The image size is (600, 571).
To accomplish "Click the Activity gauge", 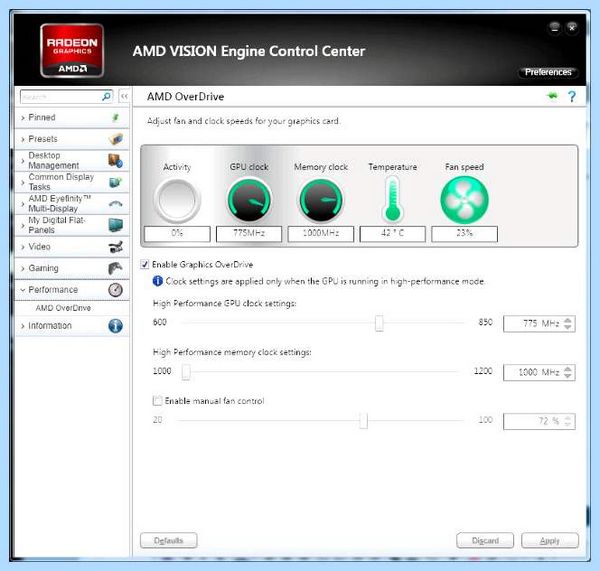I will [x=177, y=200].
